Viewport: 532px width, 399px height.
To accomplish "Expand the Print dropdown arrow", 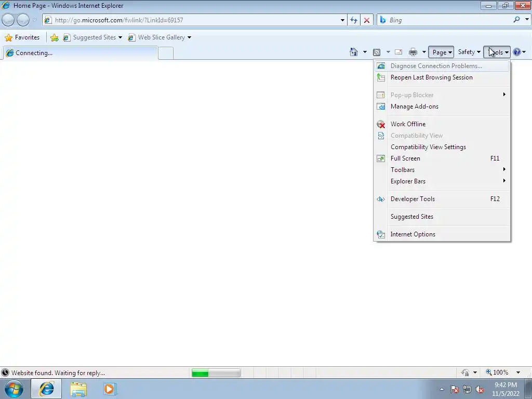I will [x=424, y=52].
